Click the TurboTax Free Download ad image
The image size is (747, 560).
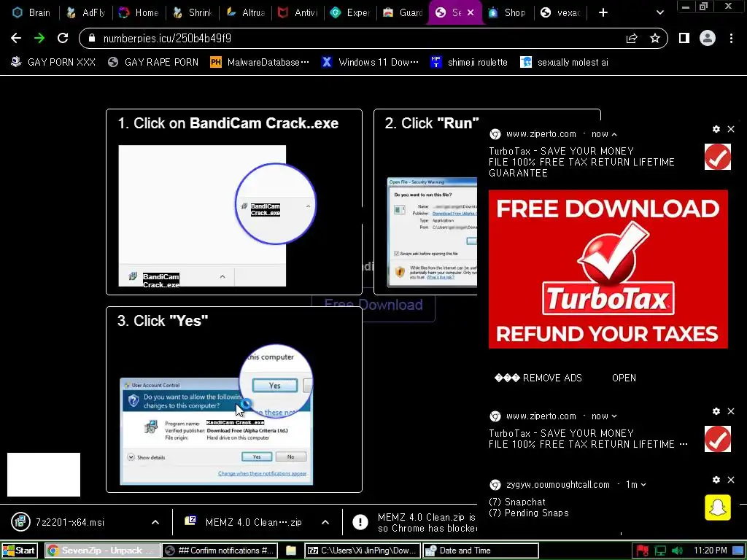point(608,269)
